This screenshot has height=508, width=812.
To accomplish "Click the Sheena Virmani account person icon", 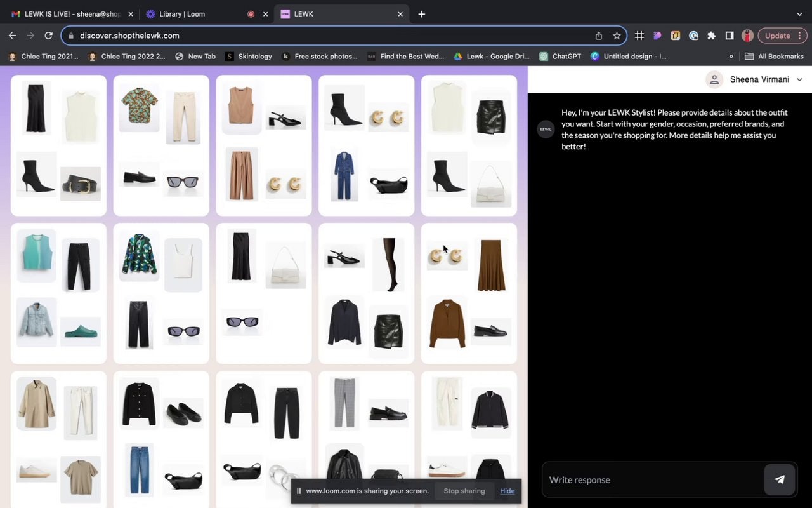I will [714, 79].
